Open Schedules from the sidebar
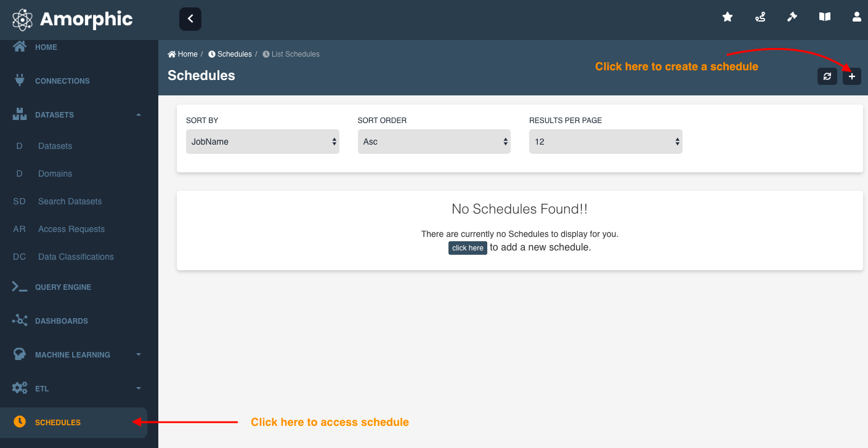 (57, 423)
